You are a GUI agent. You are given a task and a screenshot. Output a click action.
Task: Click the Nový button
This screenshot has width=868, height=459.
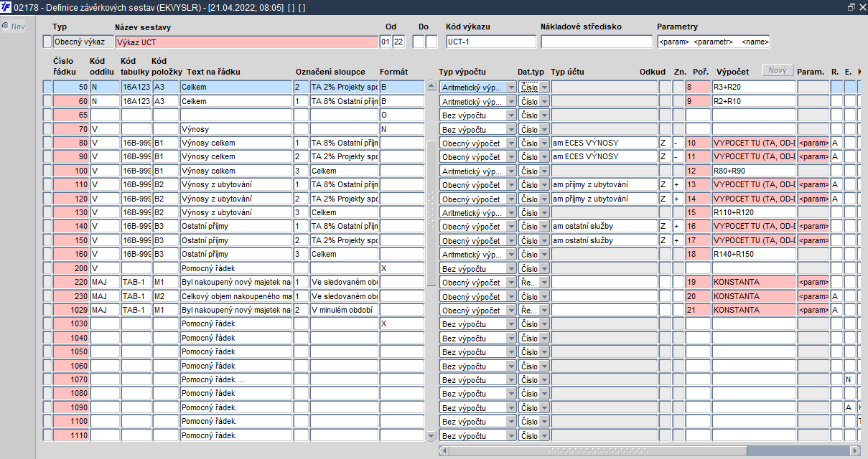(778, 70)
